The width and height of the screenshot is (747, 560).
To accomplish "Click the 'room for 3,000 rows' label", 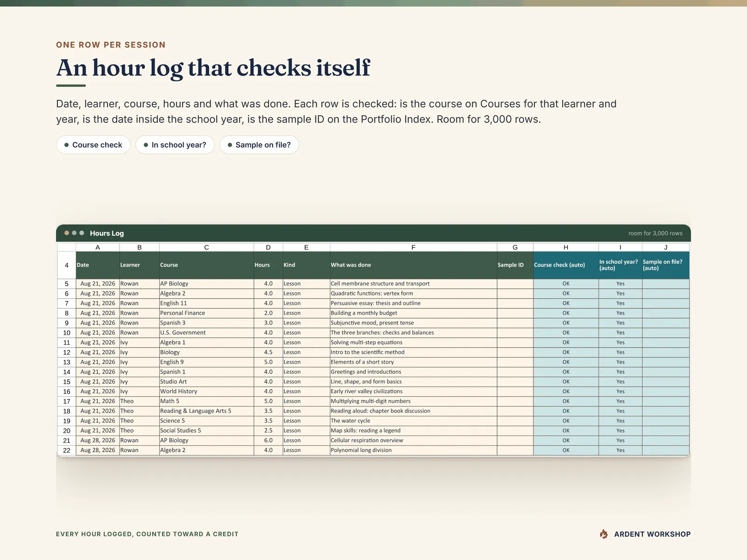I will click(x=655, y=233).
